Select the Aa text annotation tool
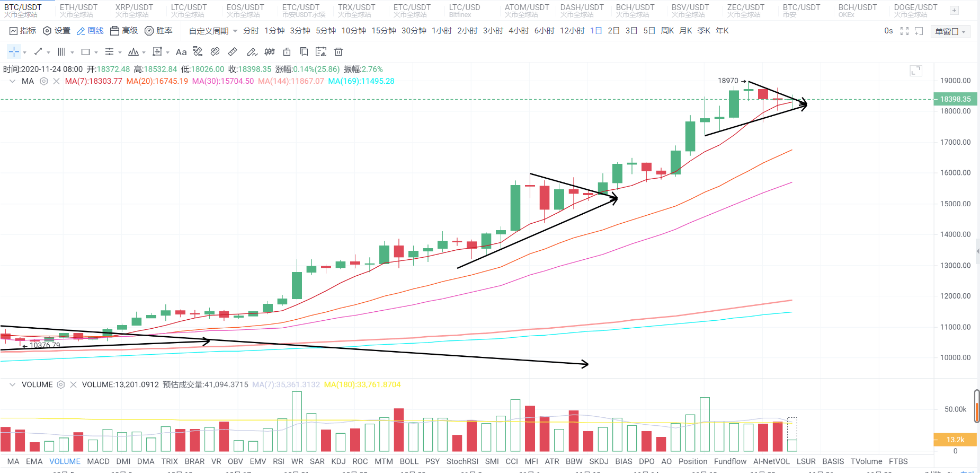Viewport: 980px width, 473px height. pos(181,52)
